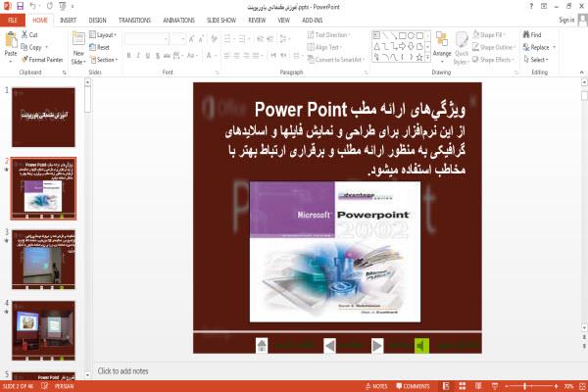Select slide 3 thumbnail

[43, 260]
